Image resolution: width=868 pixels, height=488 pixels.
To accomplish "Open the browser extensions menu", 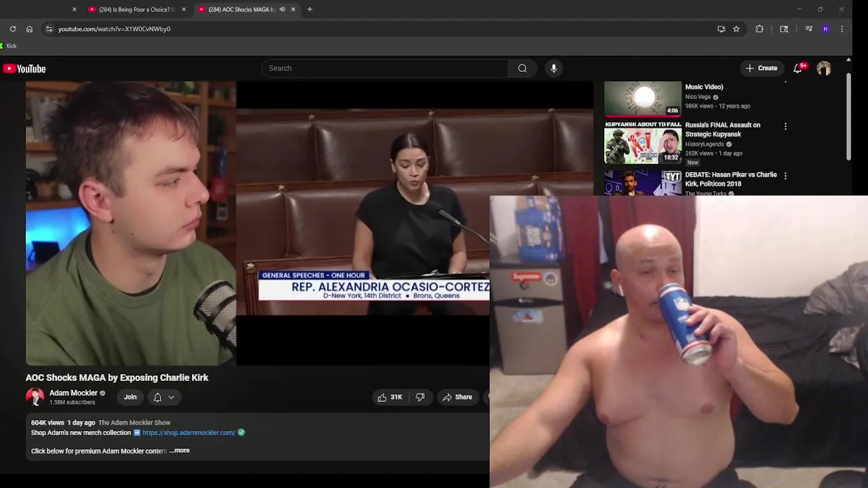I will click(x=759, y=29).
